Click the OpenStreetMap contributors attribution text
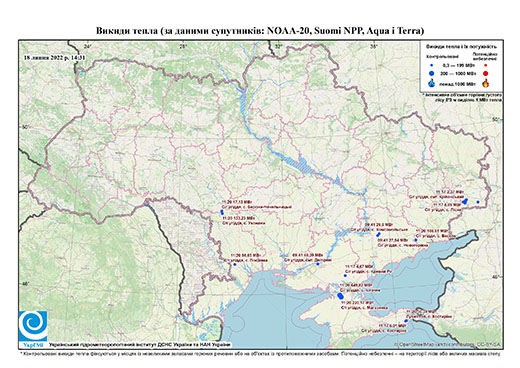 (x=447, y=344)
